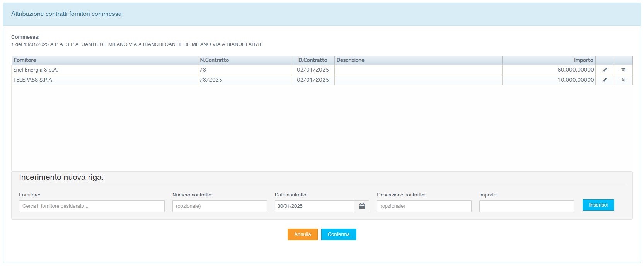Select the Enel Energia S.p.A. supplier cell
The image size is (644, 268).
click(36, 70)
